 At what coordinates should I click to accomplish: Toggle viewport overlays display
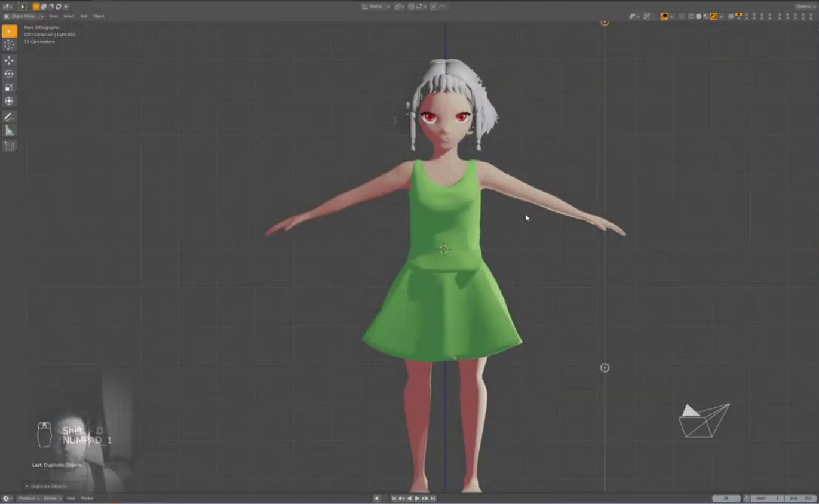pyautogui.click(x=664, y=16)
